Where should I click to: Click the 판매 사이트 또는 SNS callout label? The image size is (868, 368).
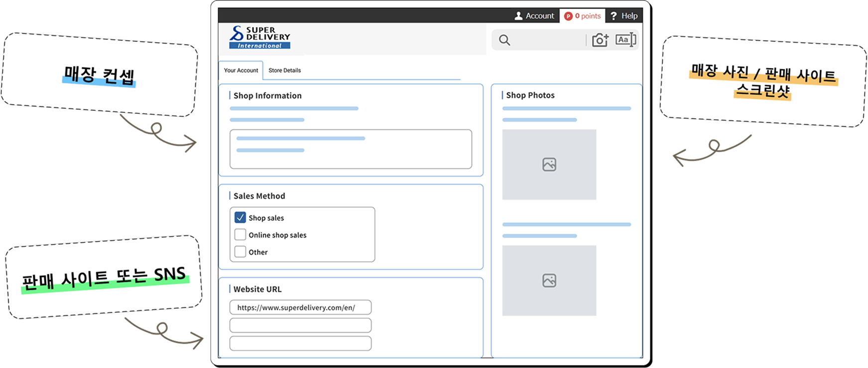(105, 278)
